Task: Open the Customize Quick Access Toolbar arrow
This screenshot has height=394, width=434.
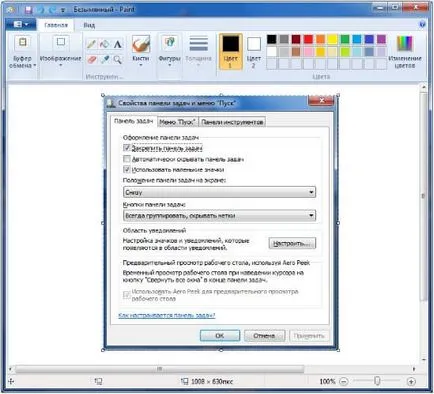Action: point(63,10)
